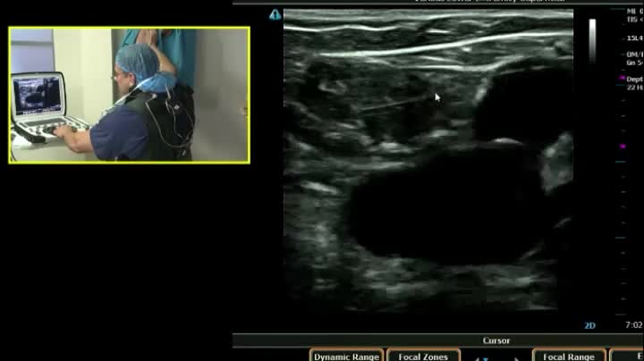Click the lower magenta focal zone marker
644x361 pixels.
coord(623,146)
